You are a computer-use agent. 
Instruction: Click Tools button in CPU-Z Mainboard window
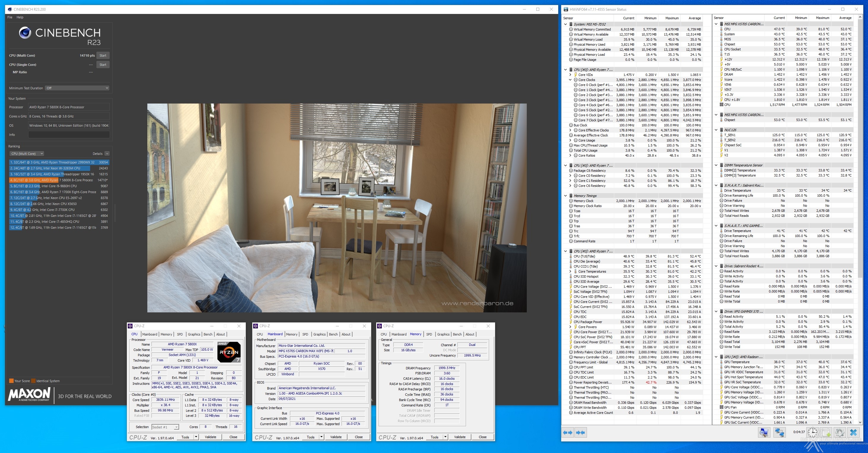point(311,438)
